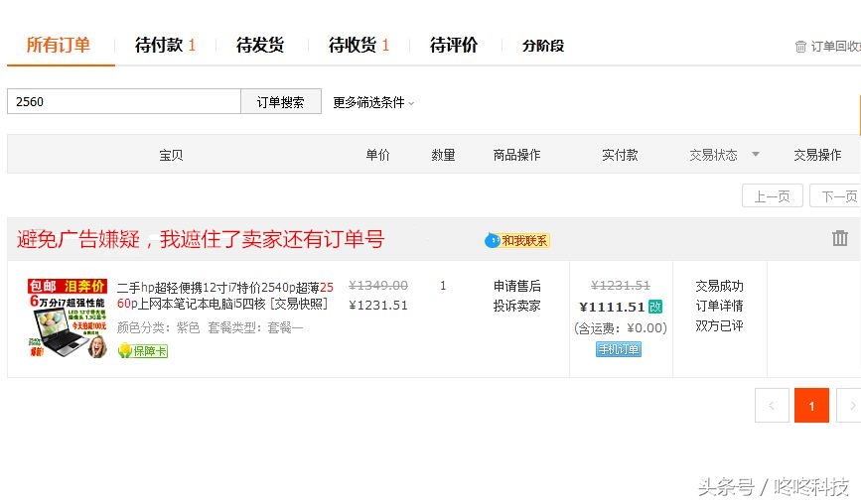Open the 二手hp超轻便携 product title link

[225, 295]
